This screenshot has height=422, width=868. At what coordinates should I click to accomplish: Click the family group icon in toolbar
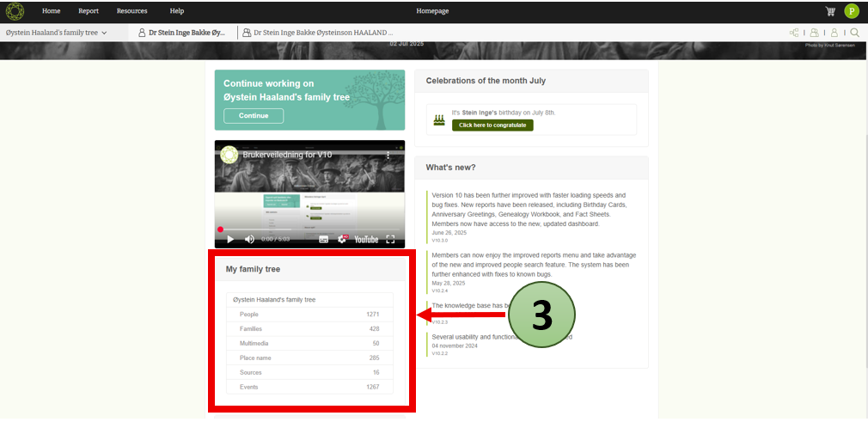813,33
